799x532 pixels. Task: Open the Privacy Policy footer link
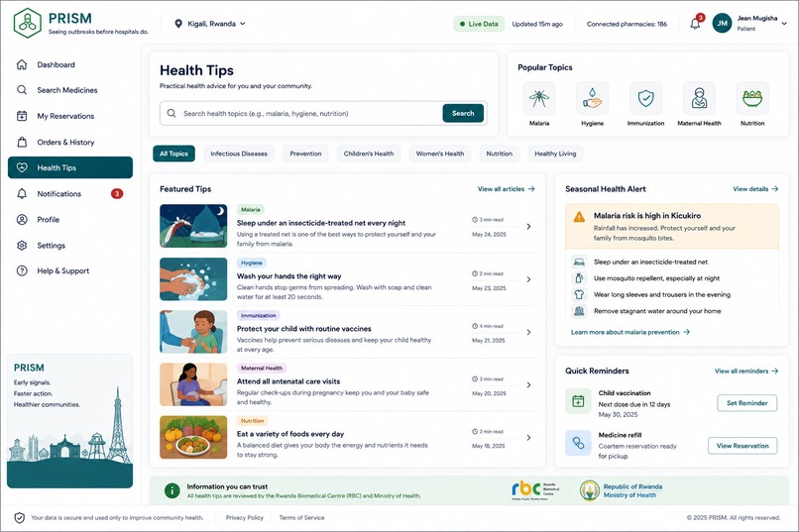245,518
